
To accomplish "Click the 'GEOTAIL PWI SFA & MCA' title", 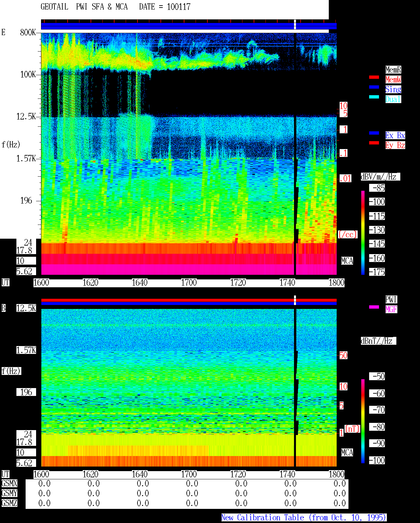I will click(84, 7).
